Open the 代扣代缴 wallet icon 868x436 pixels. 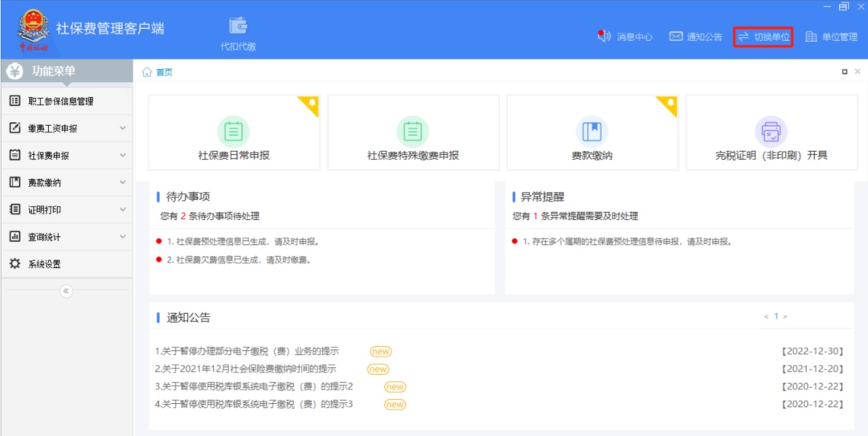point(238,26)
